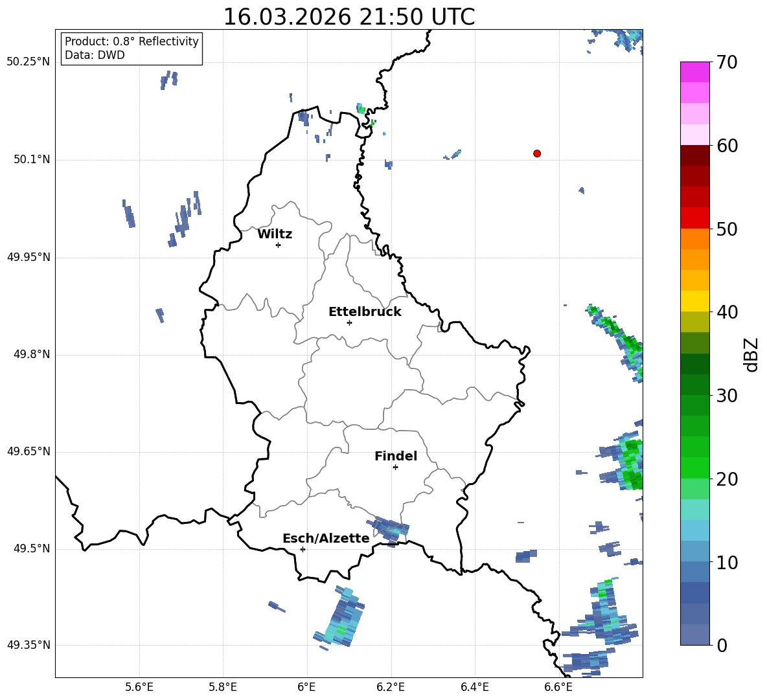Viewport: 767px width, 700px height.
Task: Click the 50 value on the colorbar
Action: [x=727, y=229]
